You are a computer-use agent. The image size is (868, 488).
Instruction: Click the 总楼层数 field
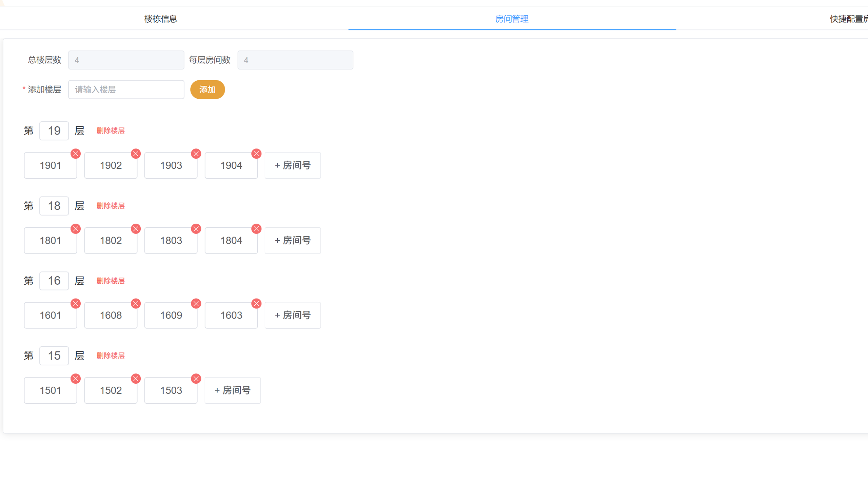coord(126,60)
